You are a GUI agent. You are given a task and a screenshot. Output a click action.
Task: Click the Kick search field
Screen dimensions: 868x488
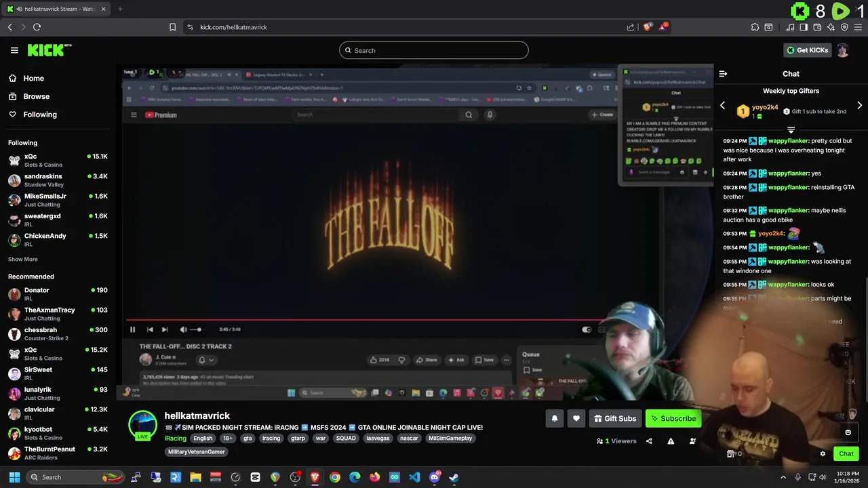point(434,50)
